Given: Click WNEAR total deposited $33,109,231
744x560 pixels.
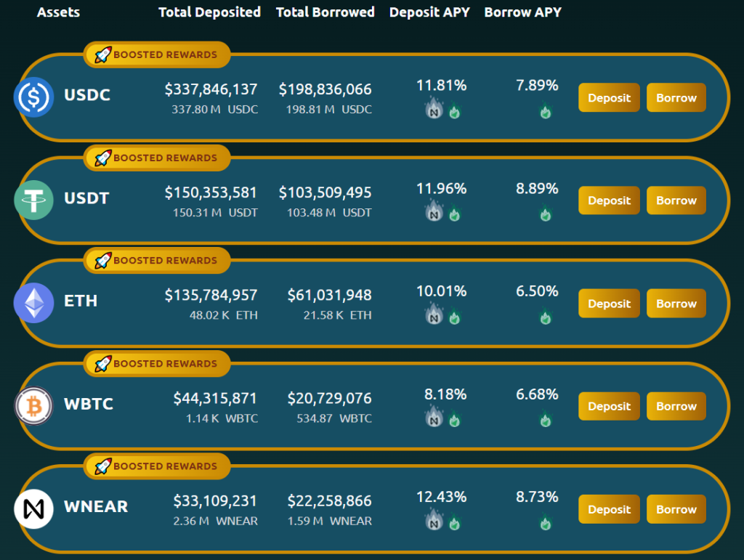Looking at the screenshot, I should (215, 500).
